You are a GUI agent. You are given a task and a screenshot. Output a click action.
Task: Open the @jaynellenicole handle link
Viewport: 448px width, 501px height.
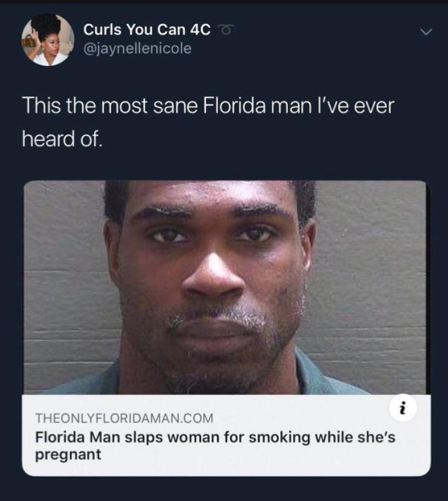138,48
